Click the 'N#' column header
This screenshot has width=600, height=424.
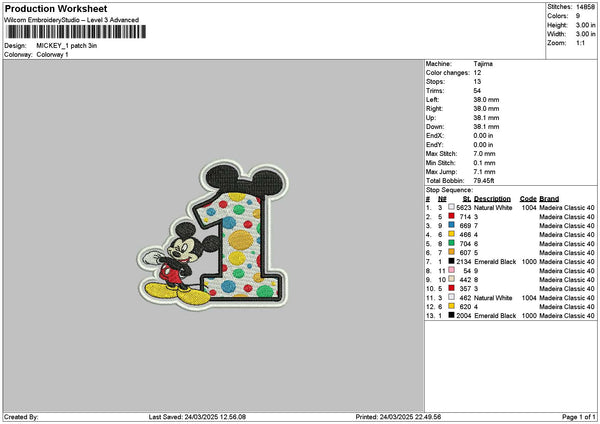[442, 199]
